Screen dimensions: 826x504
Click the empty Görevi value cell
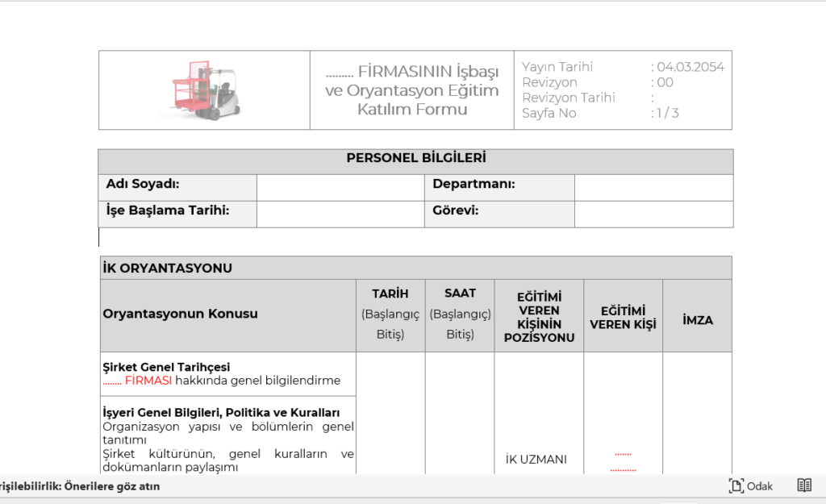pyautogui.click(x=653, y=214)
